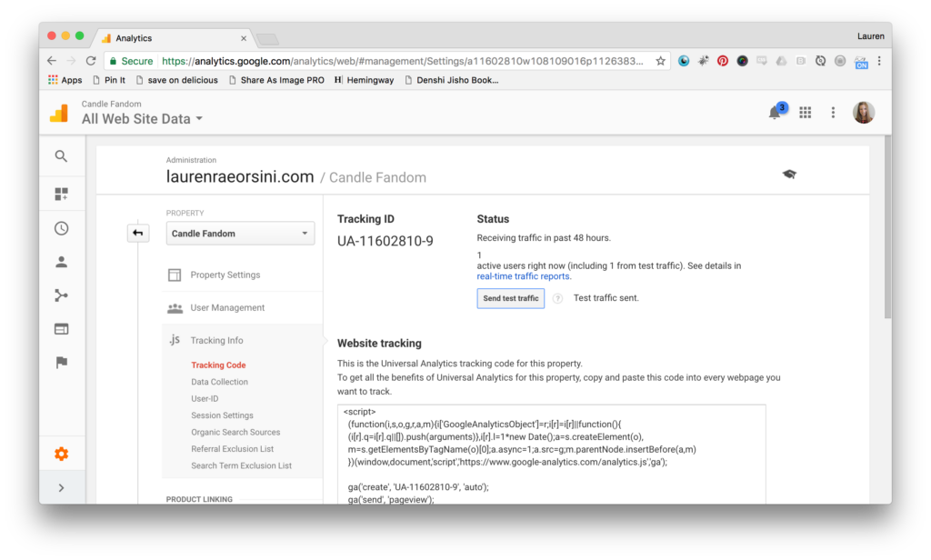Open Property Settings
The image size is (931, 560).
click(225, 275)
